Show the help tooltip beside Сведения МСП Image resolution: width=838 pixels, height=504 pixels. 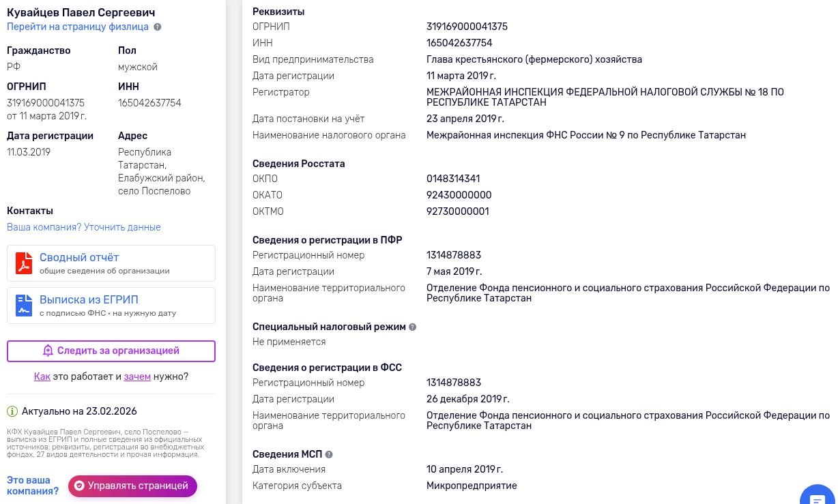(329, 454)
